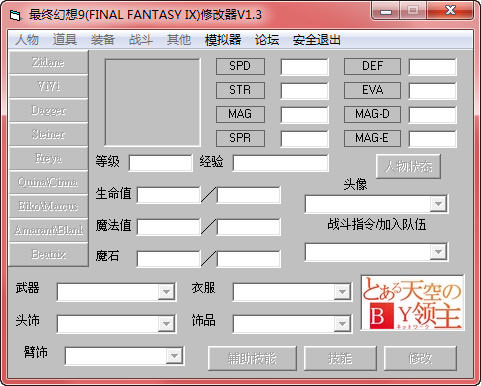Open the 道具 menu

click(65, 40)
